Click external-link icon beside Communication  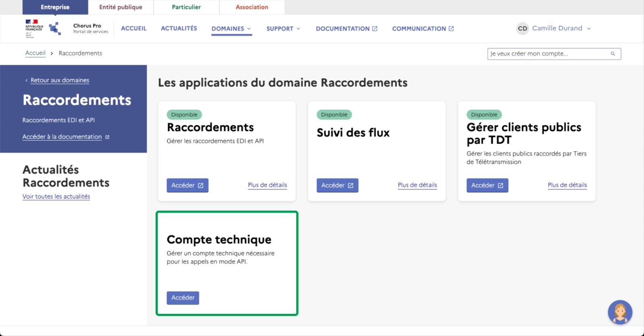pos(451,29)
